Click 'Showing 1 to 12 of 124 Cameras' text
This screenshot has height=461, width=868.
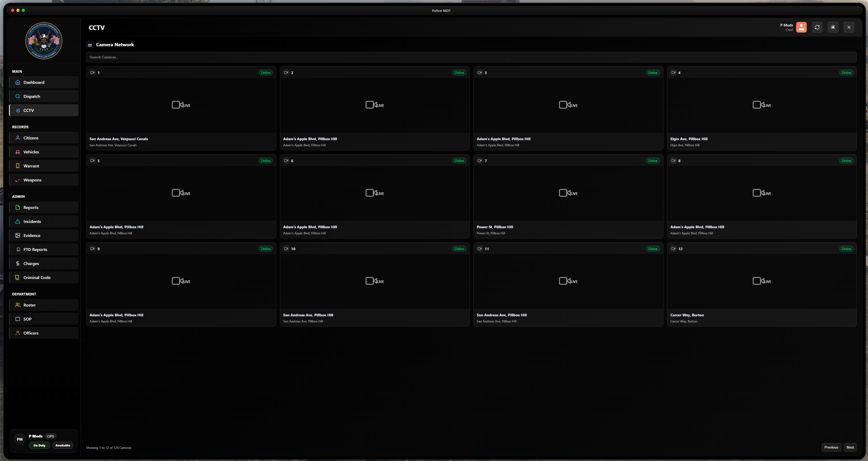[x=109, y=448]
